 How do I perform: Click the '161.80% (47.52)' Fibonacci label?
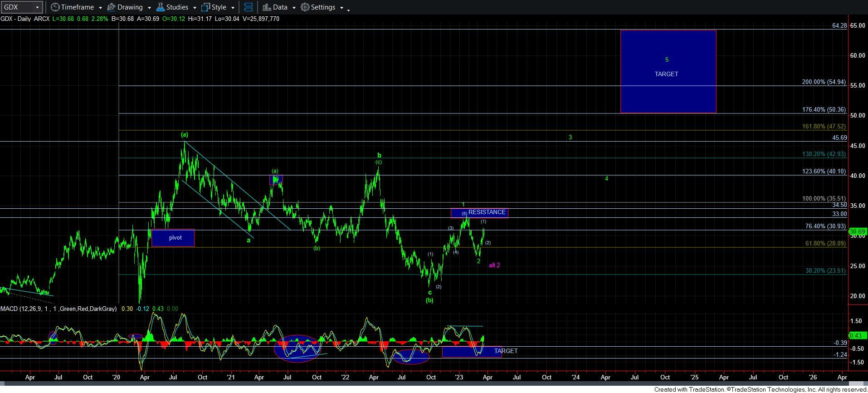(824, 127)
